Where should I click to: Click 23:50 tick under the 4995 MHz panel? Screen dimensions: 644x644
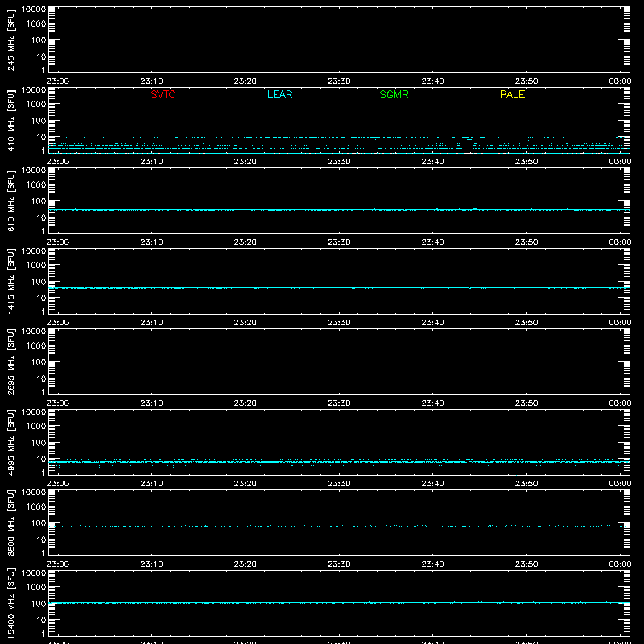coord(526,484)
